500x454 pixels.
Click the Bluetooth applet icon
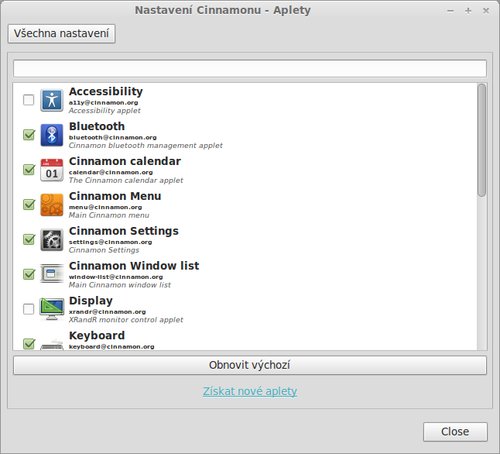click(x=52, y=135)
